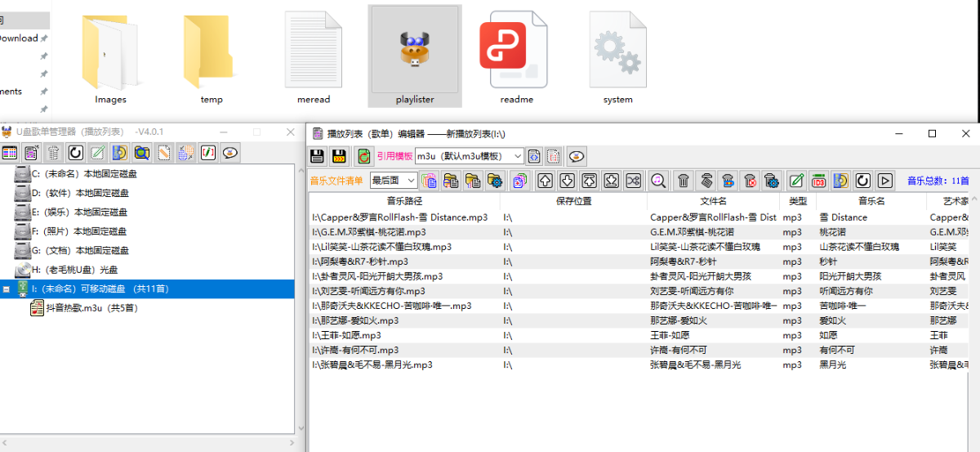Select G: (文档) local disk
The width and height of the screenshot is (980, 452).
point(80,250)
